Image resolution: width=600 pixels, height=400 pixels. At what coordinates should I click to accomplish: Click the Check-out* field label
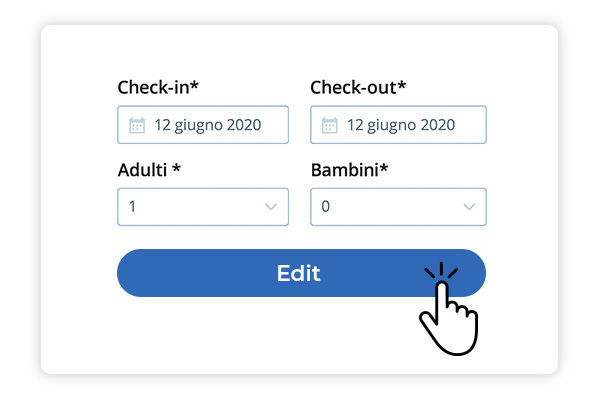click(358, 87)
